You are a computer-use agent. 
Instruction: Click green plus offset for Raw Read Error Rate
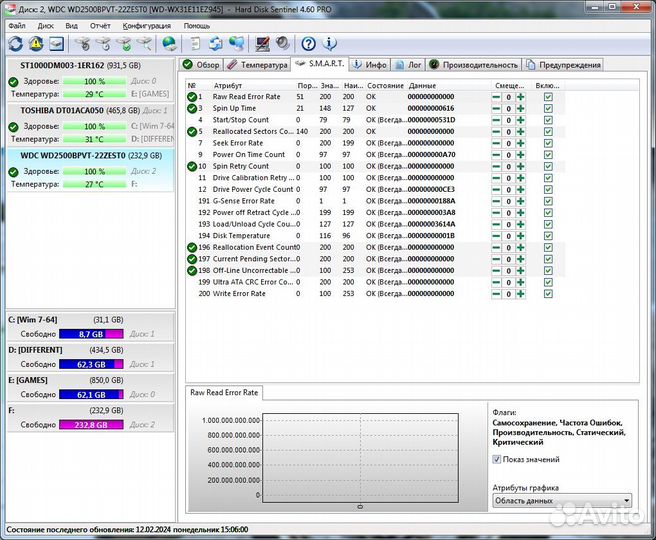click(520, 97)
